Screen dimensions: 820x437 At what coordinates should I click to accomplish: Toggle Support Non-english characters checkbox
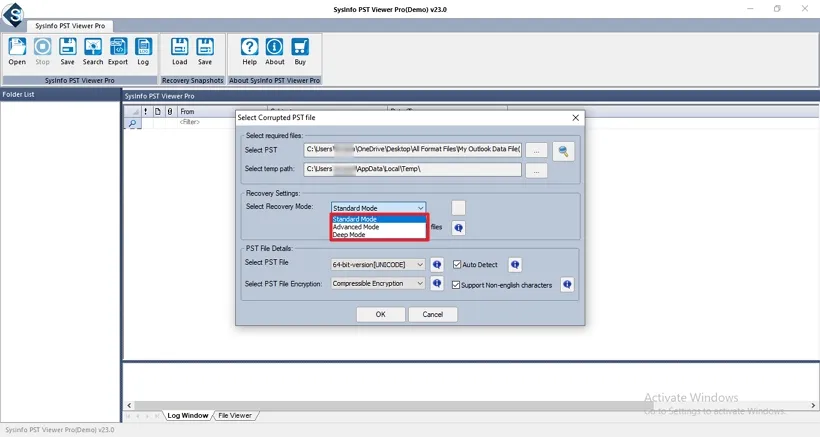(x=457, y=285)
